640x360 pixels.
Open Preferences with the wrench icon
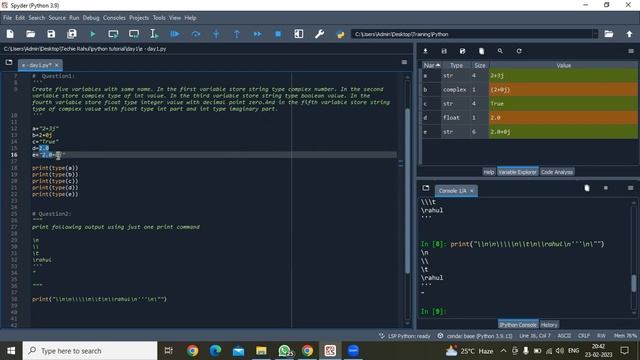(320, 34)
